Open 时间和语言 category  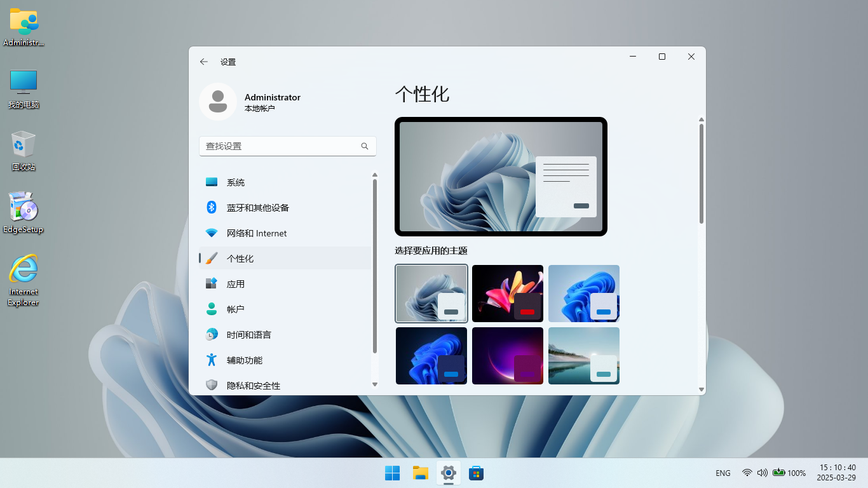(285, 335)
